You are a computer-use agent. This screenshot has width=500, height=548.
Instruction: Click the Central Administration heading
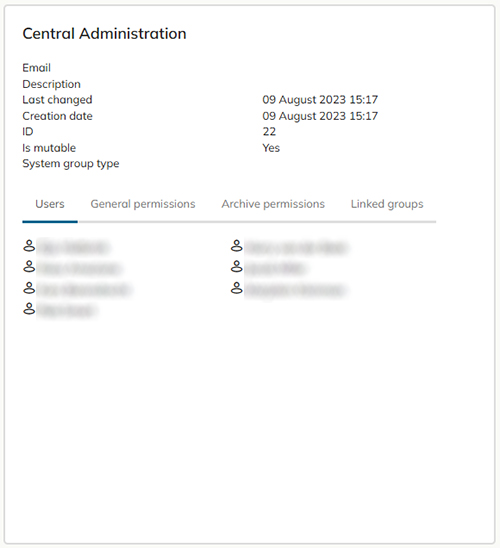pos(104,34)
